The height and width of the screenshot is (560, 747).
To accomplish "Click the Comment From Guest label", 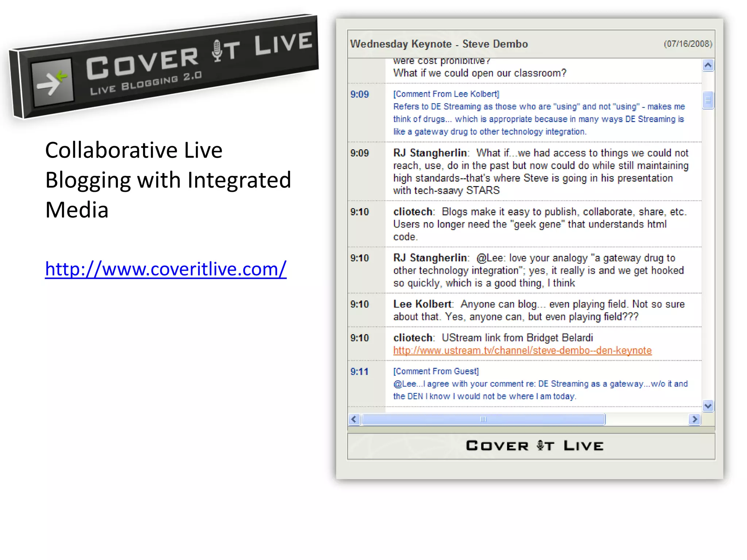I will pos(436,371).
